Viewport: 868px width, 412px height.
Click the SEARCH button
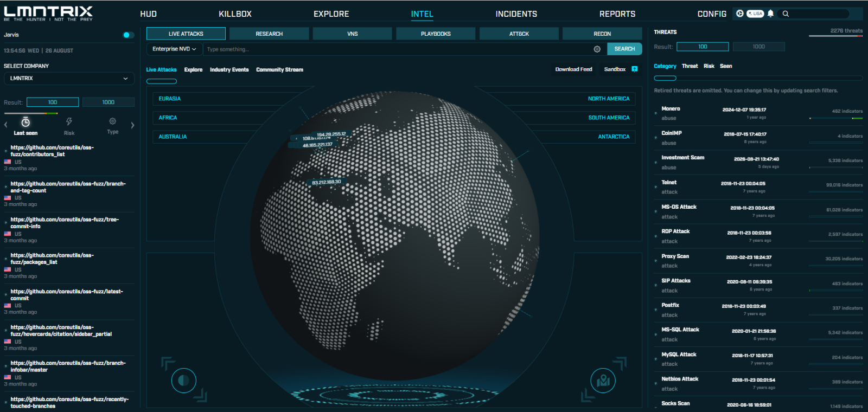click(x=624, y=49)
